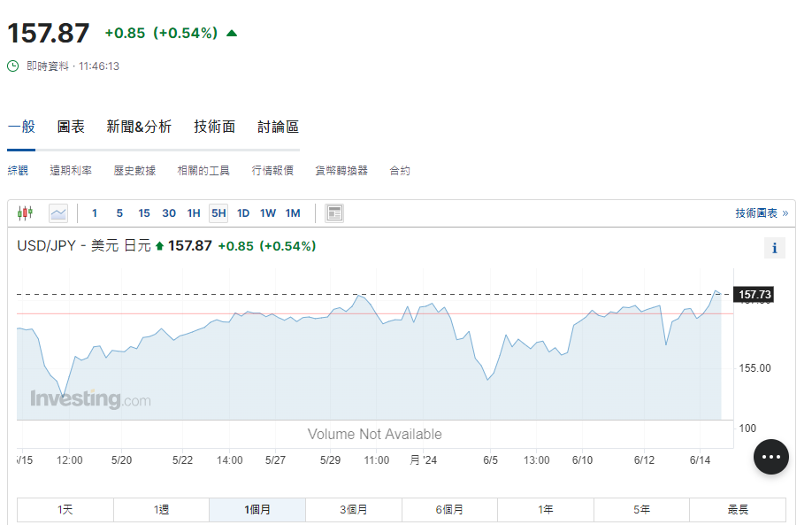
Task: Set chart interval to 5H
Action: 218,212
